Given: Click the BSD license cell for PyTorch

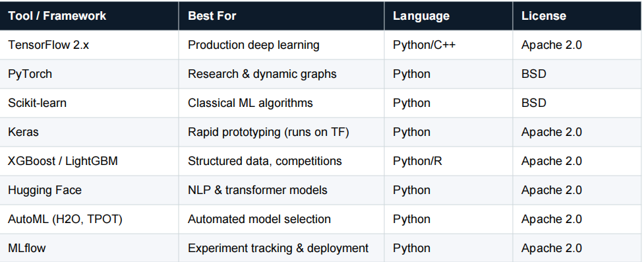Looking at the screenshot, I should click(x=577, y=74).
